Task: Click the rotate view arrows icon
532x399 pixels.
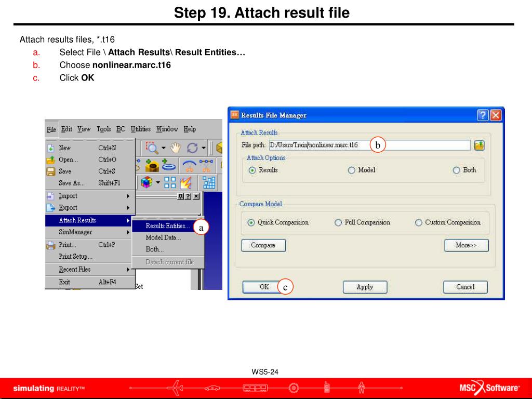Action: point(192,148)
